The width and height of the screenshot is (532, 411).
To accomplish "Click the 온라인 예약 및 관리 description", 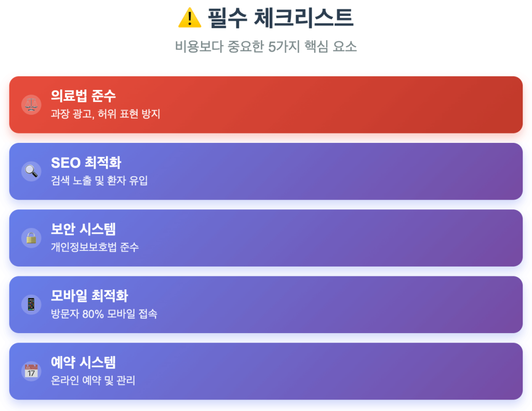I will tap(93, 380).
